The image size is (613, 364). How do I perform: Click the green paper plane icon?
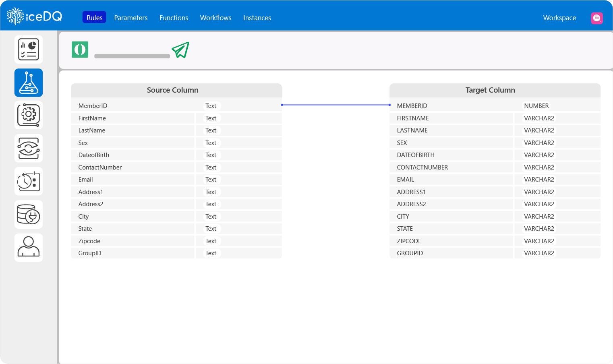pos(180,50)
